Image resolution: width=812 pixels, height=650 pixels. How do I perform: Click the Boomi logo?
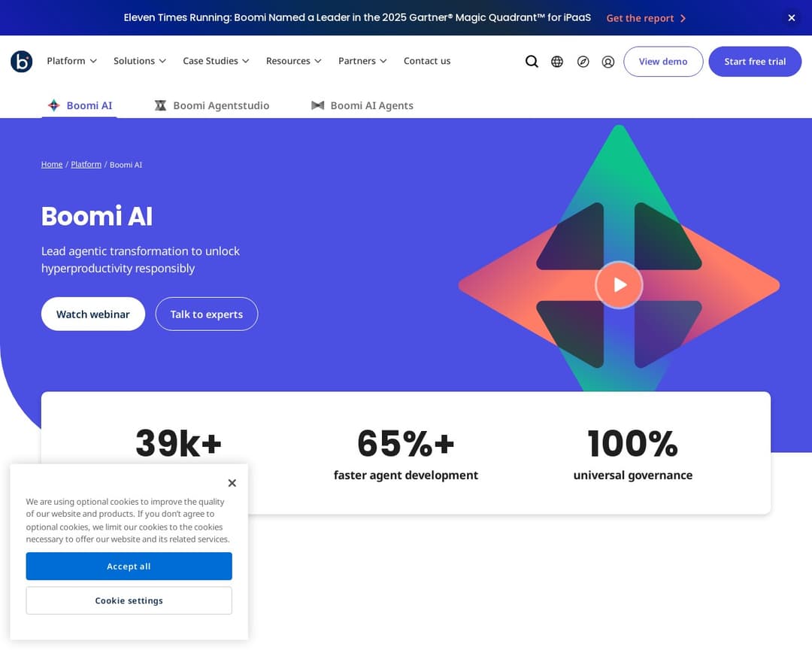coord(21,61)
